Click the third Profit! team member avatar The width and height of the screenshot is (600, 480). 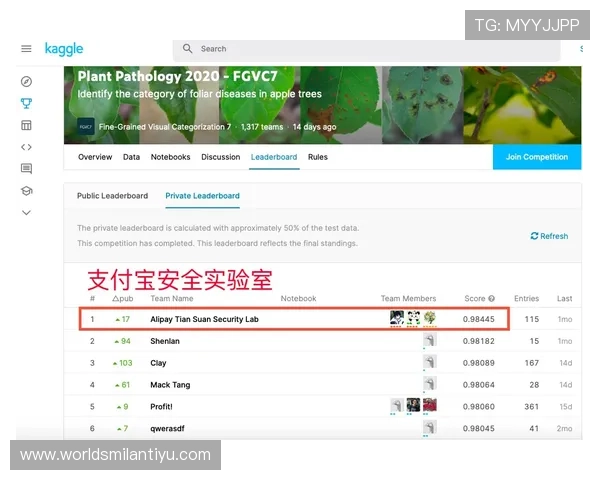pos(430,405)
